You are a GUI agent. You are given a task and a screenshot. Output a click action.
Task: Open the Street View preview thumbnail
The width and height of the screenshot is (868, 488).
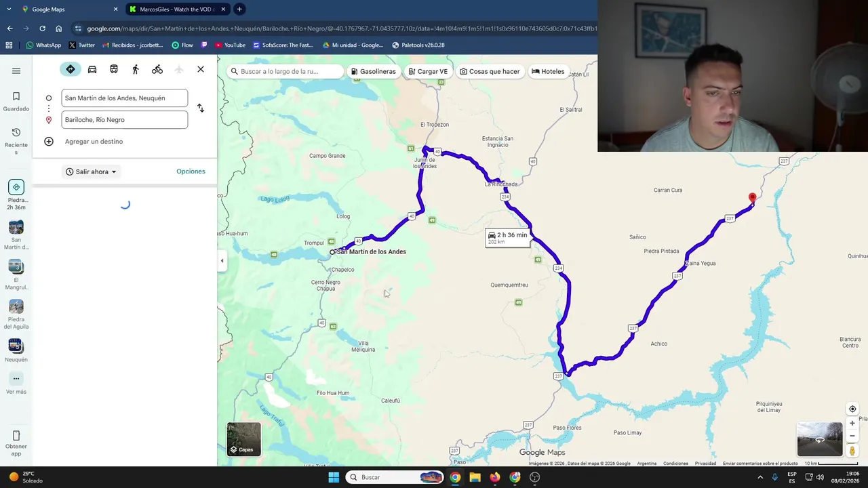[x=820, y=439]
